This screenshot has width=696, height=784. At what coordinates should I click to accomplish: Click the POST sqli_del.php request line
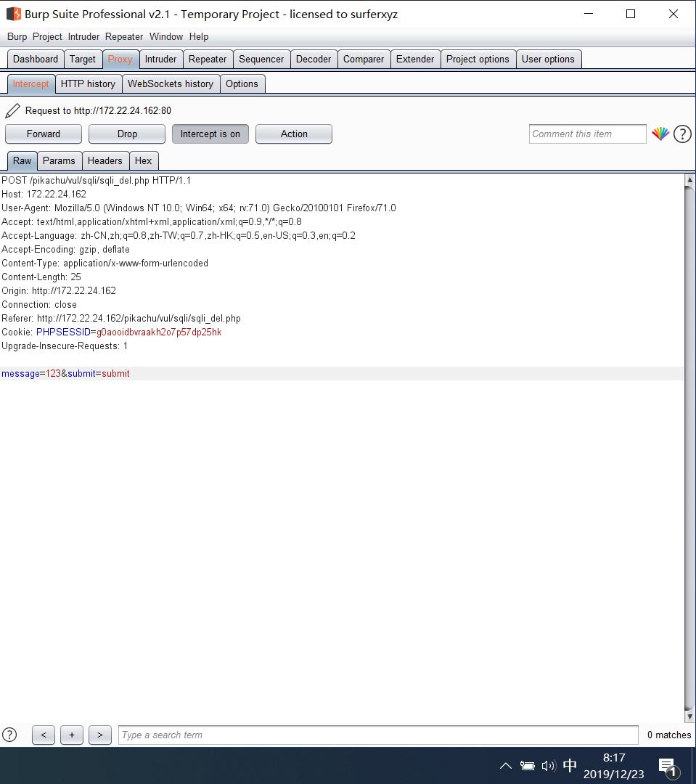(96, 181)
